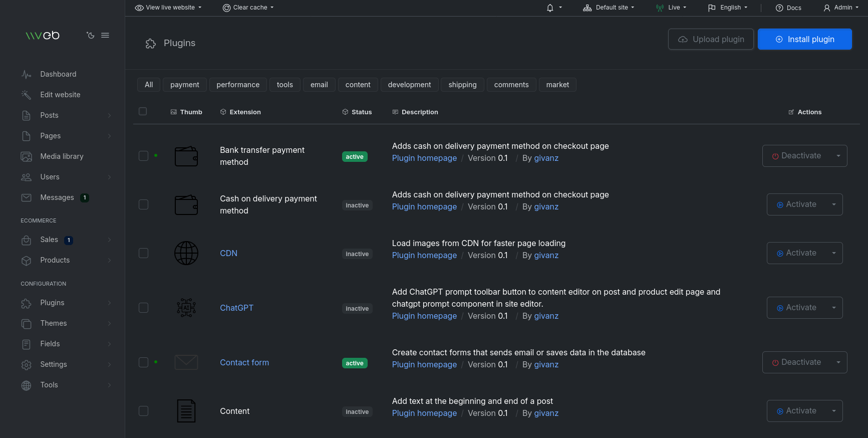Filter plugins by payment category
Image resolution: width=868 pixels, height=438 pixels.
[184, 85]
